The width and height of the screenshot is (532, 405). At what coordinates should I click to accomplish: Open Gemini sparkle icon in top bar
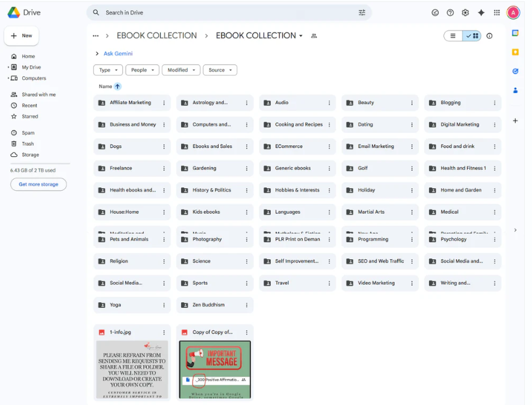481,12
